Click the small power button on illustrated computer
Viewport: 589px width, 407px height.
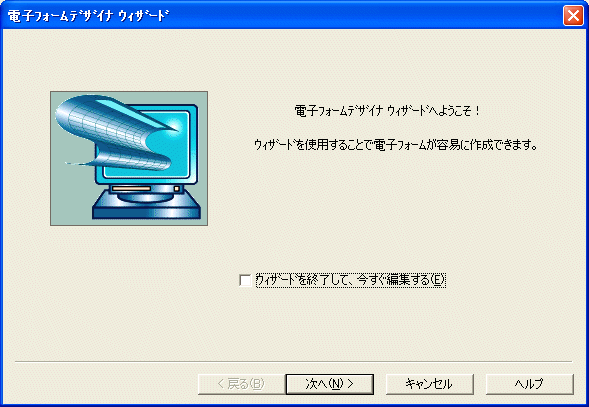tap(176, 188)
